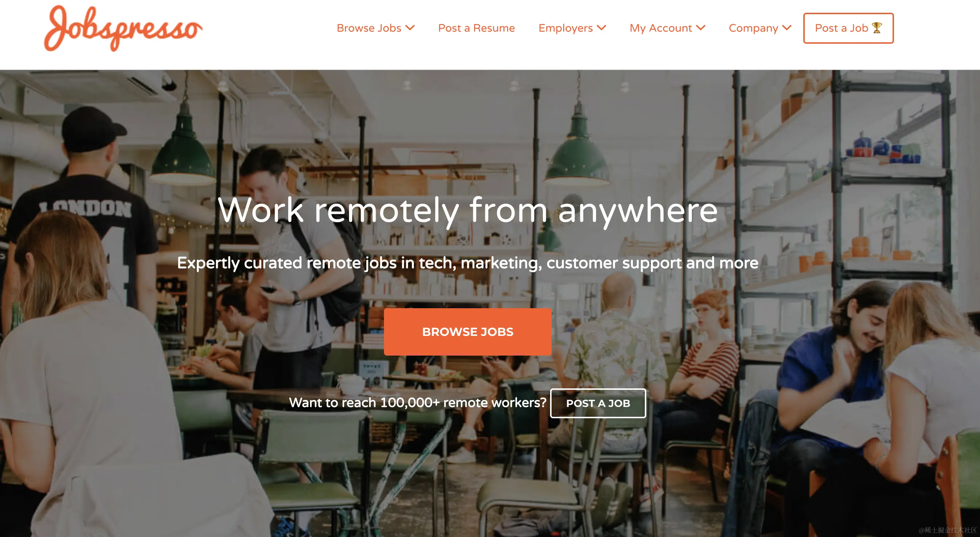Click the watermark text at bottom right
The width and height of the screenshot is (980, 537).
point(947,530)
